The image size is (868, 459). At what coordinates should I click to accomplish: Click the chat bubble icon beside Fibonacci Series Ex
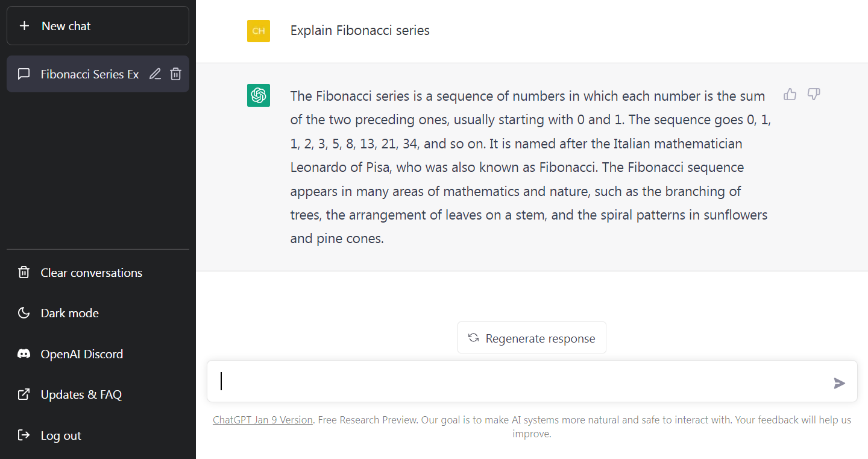click(x=24, y=74)
